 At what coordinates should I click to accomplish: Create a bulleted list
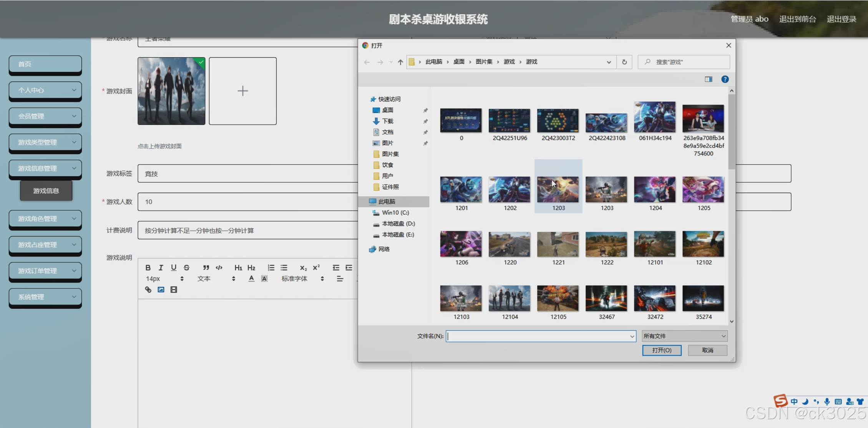pos(284,268)
